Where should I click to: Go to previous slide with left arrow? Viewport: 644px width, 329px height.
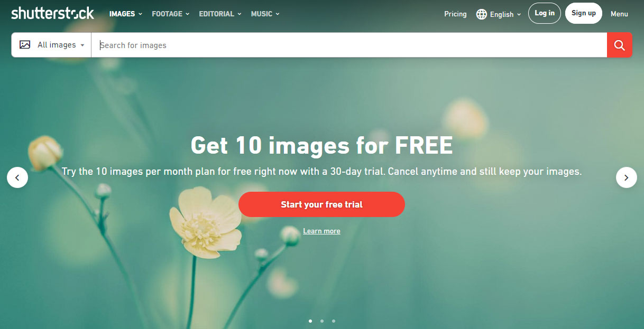17,177
